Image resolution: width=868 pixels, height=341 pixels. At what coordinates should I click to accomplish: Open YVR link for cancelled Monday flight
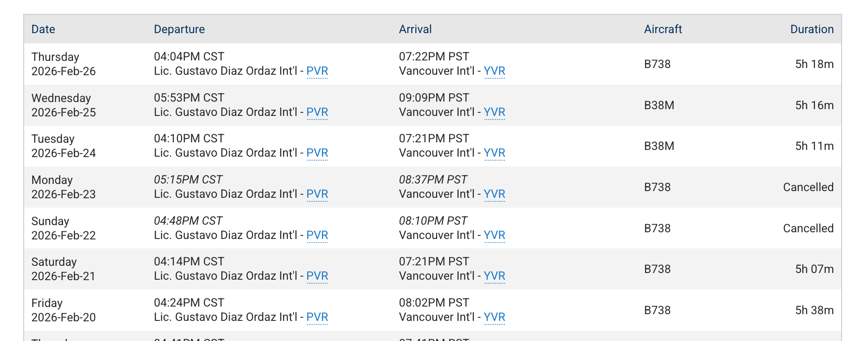pos(494,194)
